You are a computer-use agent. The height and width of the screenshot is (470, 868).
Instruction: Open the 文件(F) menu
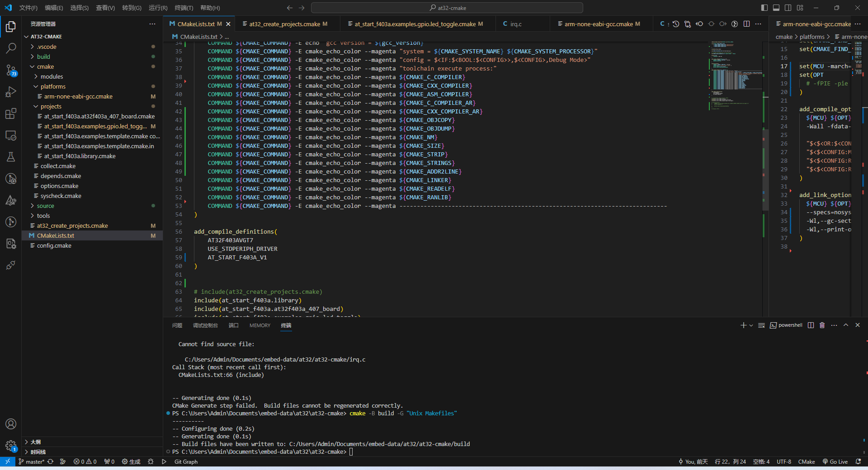coord(28,8)
